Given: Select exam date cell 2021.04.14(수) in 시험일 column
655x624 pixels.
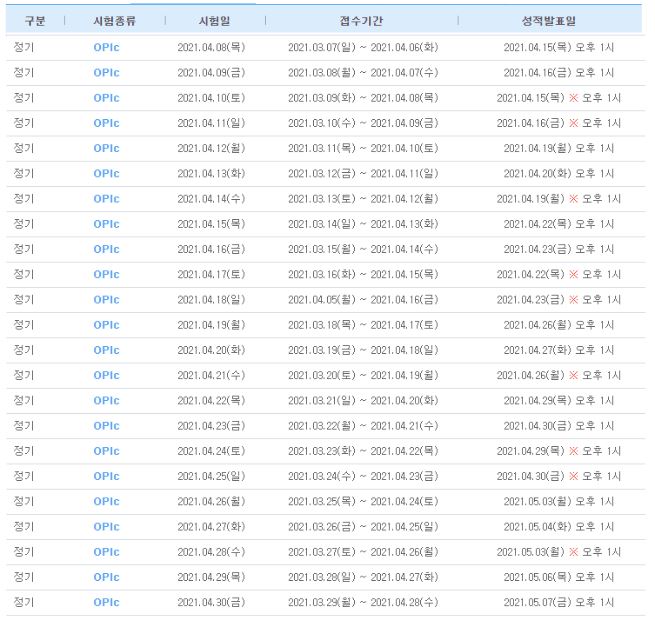Looking at the screenshot, I should pyautogui.click(x=211, y=199).
